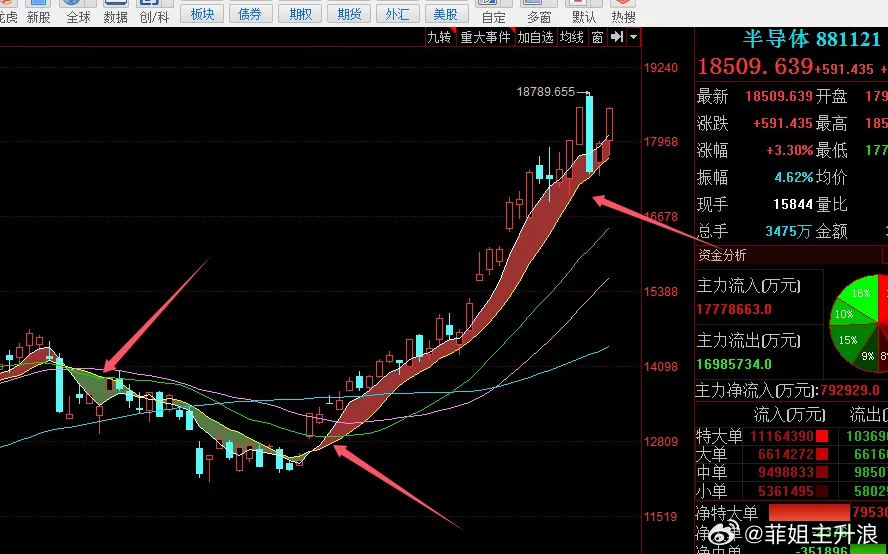Toggle the 九转 indicator
888x554 pixels.
[x=440, y=37]
